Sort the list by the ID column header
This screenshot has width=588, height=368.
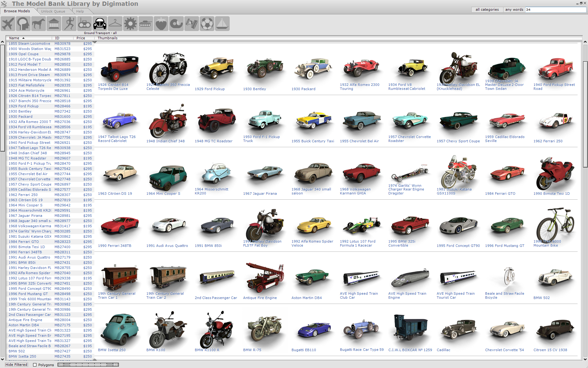tap(63, 38)
